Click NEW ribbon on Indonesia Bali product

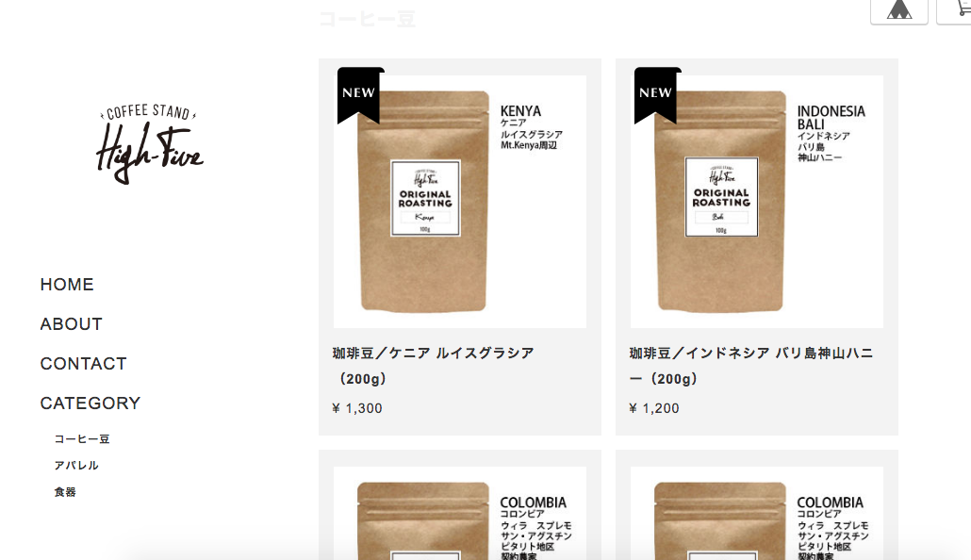pos(656,95)
